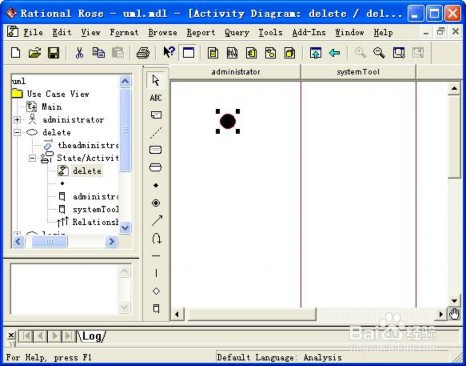Screen dimensions: 466x366
Task: Open a model file via folder icon
Action: point(35,53)
